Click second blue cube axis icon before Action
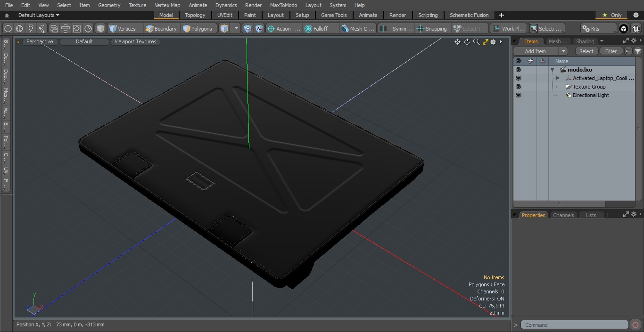Viewport: 644px width, 332px height. pyautogui.click(x=259, y=29)
